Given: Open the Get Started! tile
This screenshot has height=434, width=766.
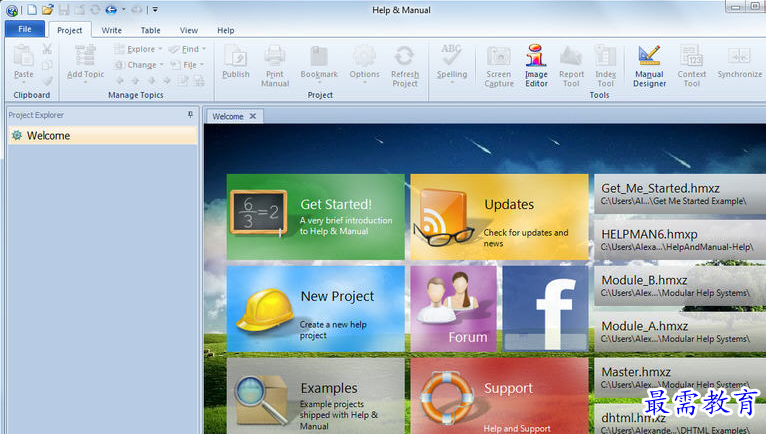Looking at the screenshot, I should tap(316, 217).
